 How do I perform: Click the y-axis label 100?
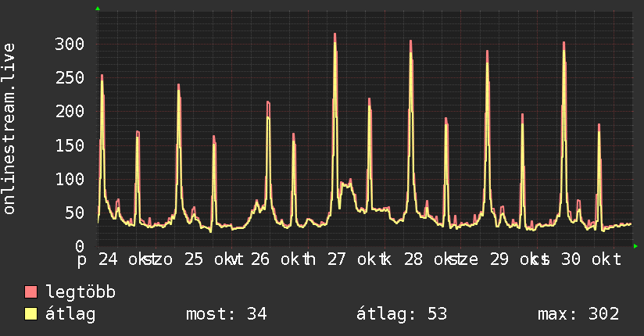(x=70, y=179)
